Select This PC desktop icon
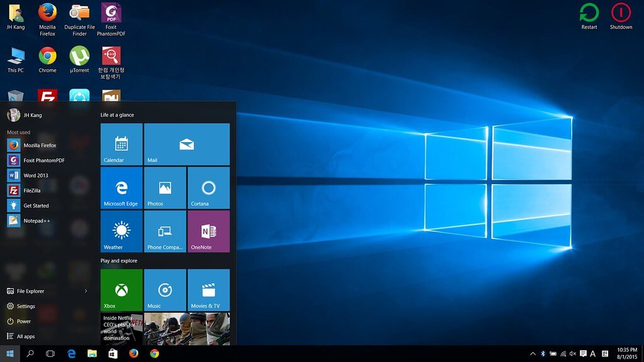This screenshot has width=644, height=362. [x=16, y=60]
